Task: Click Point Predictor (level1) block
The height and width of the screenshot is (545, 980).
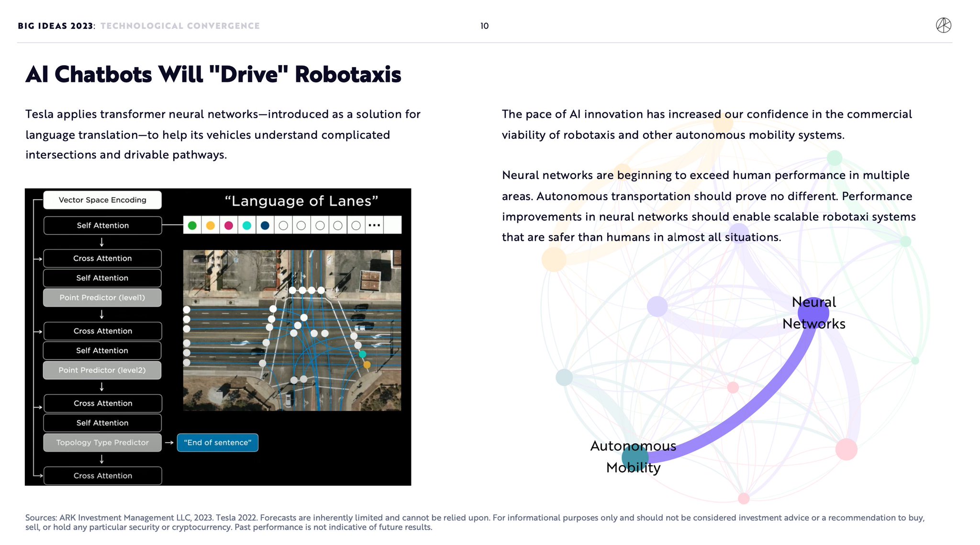Action: [102, 298]
